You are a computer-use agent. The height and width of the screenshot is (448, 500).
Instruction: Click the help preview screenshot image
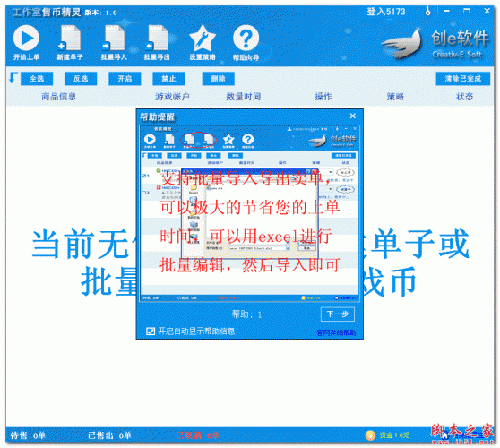coord(250,213)
